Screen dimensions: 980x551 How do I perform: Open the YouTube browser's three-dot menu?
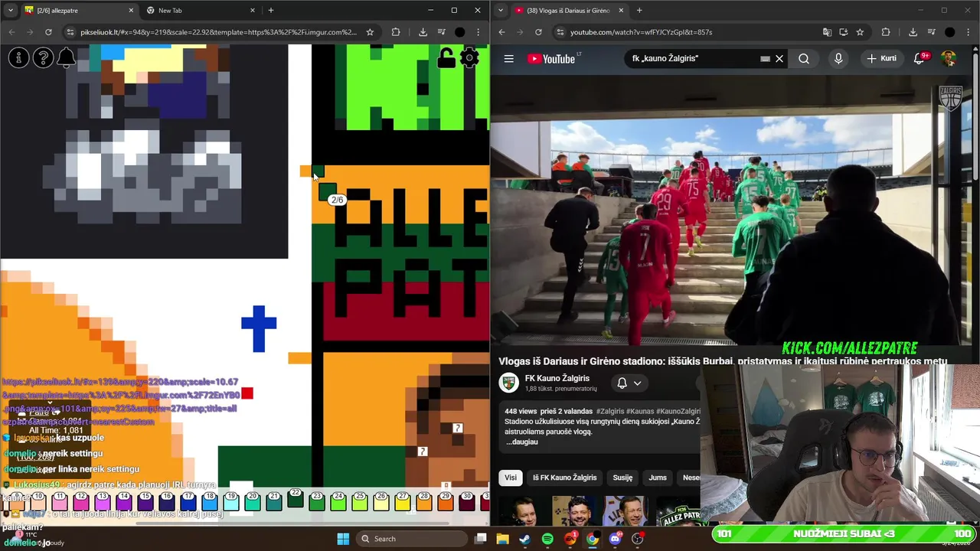[x=968, y=32]
